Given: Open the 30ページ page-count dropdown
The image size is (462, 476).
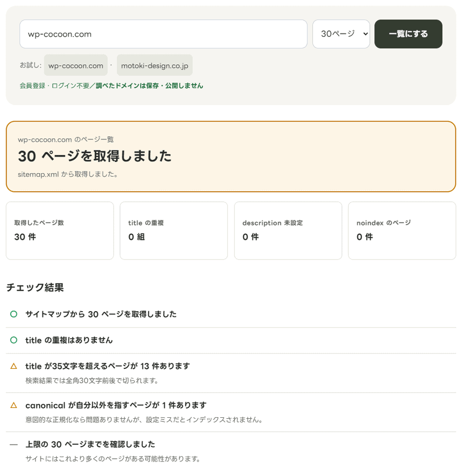Looking at the screenshot, I should pos(341,34).
